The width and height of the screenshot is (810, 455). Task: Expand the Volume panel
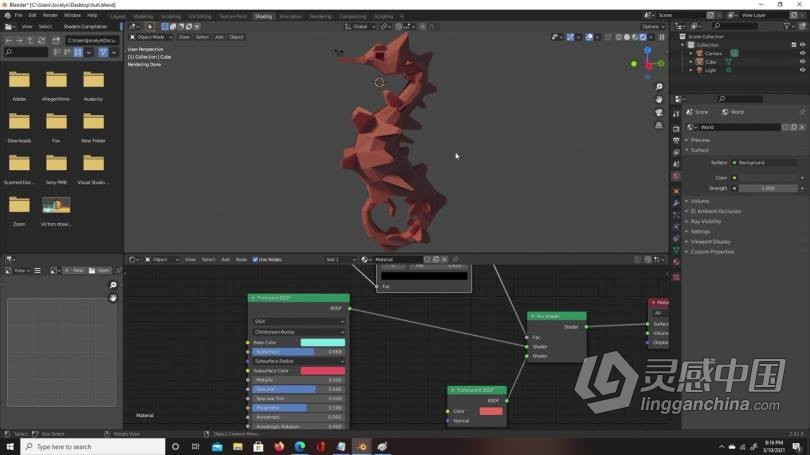tap(699, 201)
